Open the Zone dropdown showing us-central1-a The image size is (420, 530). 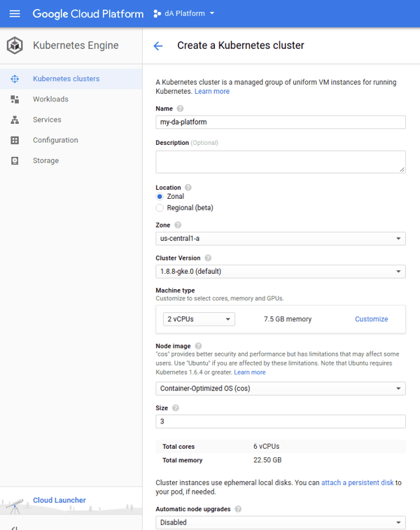coord(281,238)
